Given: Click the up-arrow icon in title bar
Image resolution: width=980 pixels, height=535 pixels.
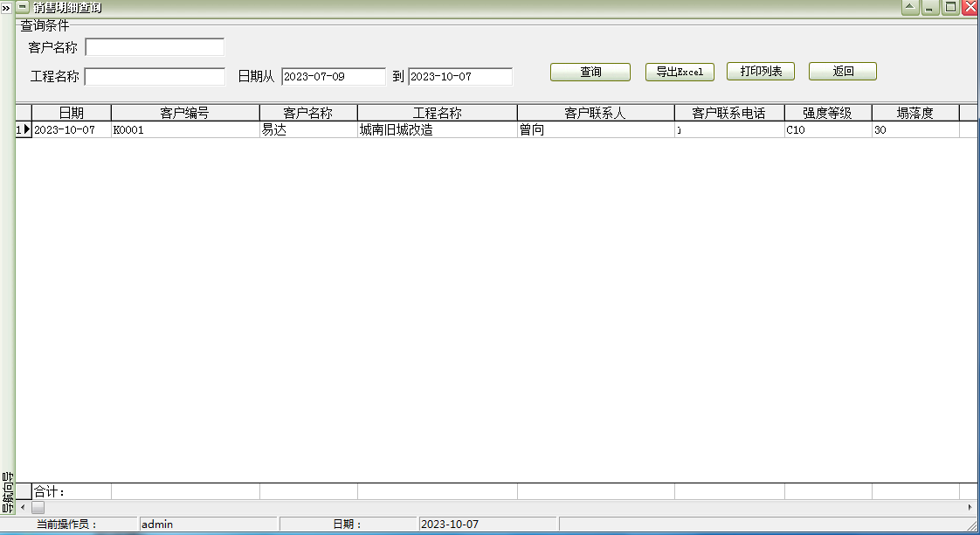Looking at the screenshot, I should click(910, 7).
